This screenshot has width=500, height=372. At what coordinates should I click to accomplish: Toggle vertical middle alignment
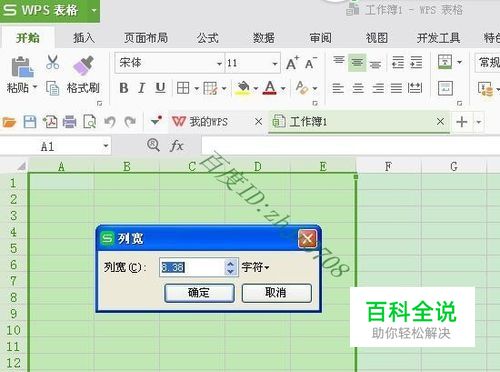[357, 62]
